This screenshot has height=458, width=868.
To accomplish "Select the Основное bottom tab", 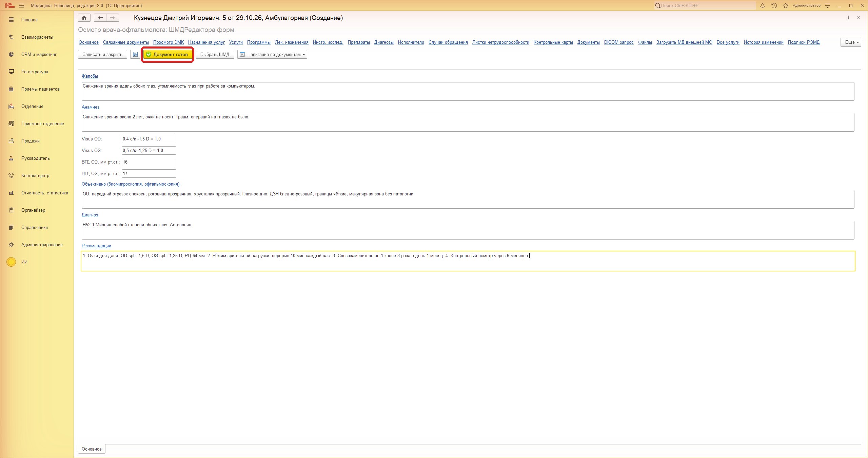I will click(92, 449).
